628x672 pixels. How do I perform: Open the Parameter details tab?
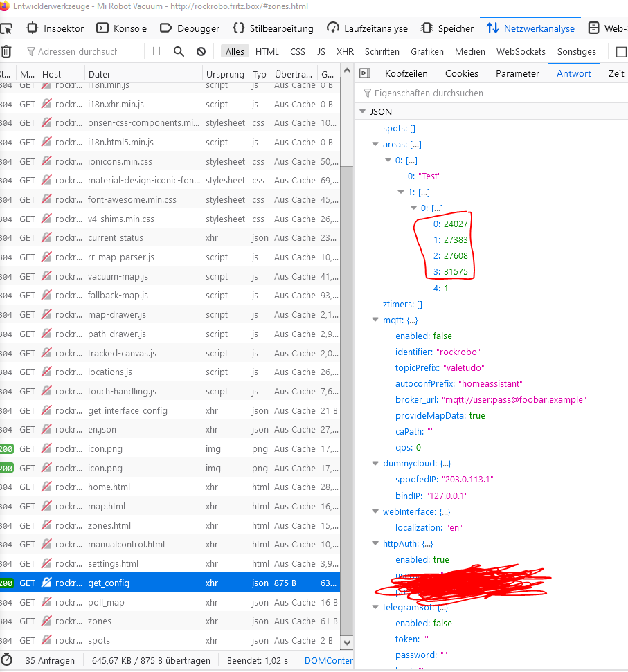click(x=517, y=74)
